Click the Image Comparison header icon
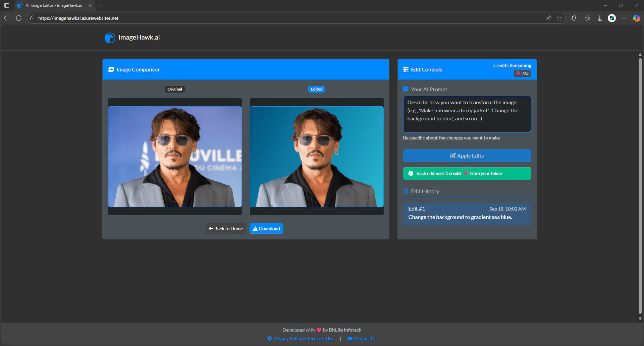Viewport: 644px width, 346px height. pyautogui.click(x=111, y=69)
